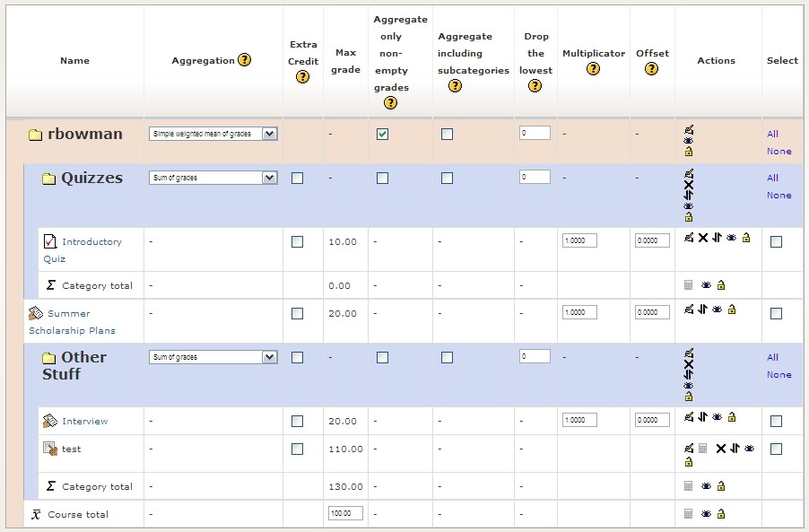Click the Drop the lowest help icon
Image resolution: width=809 pixels, height=532 pixels.
click(x=535, y=86)
